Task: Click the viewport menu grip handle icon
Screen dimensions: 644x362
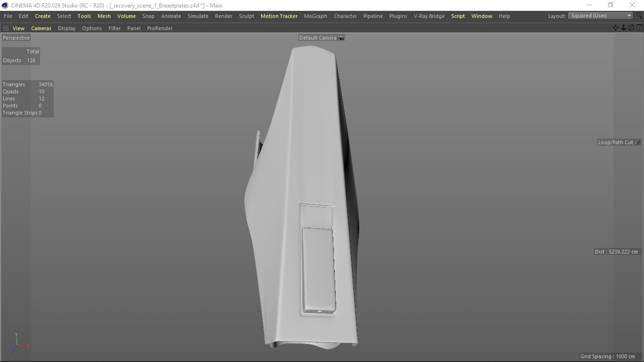Action: click(6, 28)
